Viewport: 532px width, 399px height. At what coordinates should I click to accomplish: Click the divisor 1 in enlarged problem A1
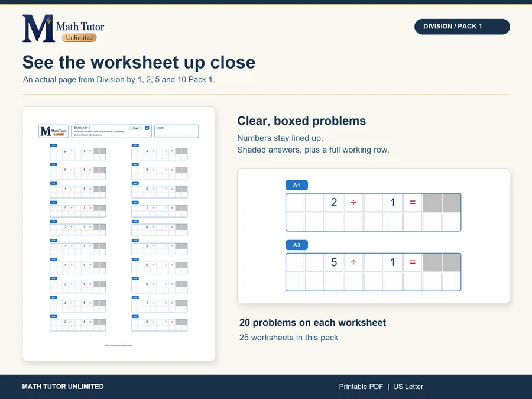pos(393,202)
